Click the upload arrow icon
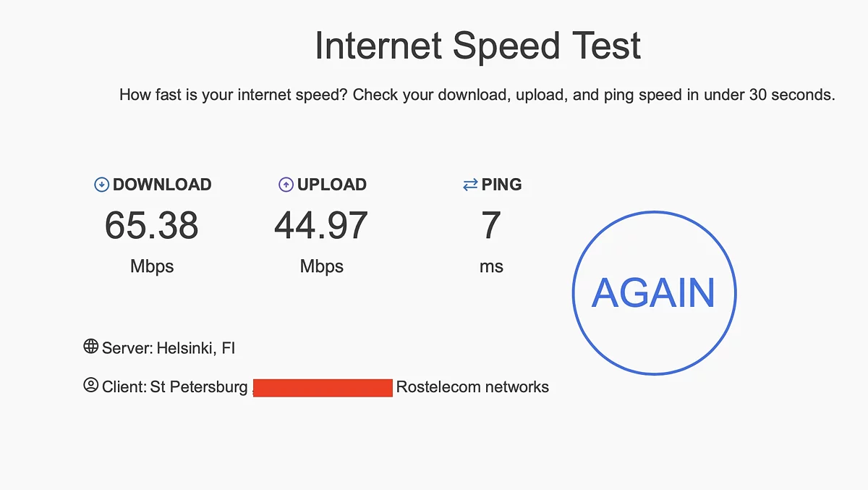This screenshot has width=868, height=490. 286,185
